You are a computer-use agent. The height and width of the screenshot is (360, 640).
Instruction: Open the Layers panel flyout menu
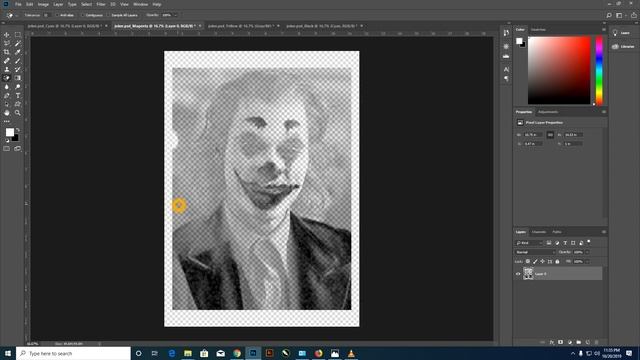pos(604,232)
